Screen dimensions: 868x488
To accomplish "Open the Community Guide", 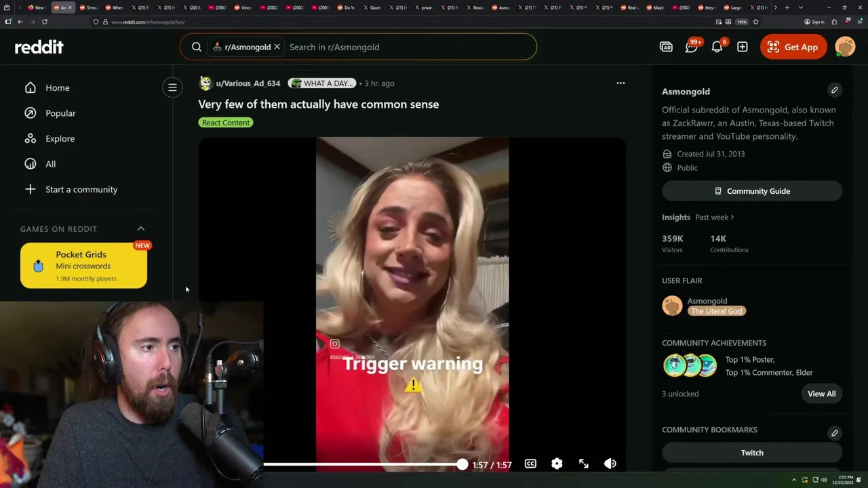I will coord(752,191).
